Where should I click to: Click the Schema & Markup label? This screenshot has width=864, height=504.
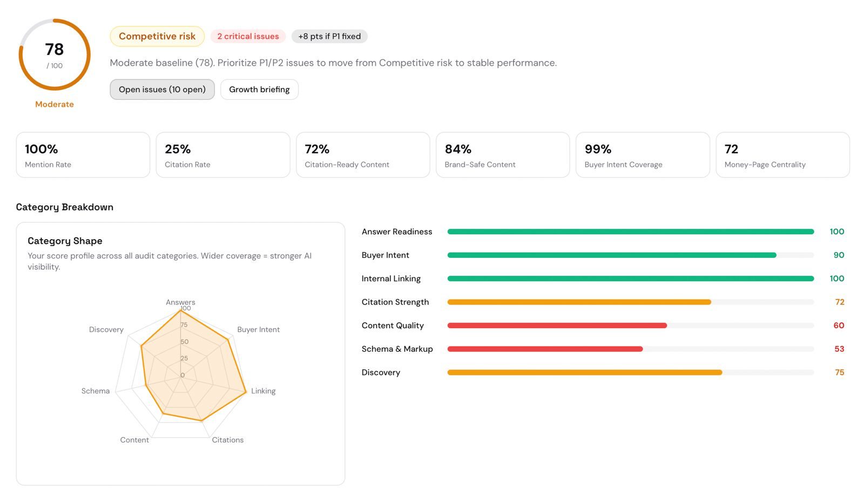pos(397,349)
